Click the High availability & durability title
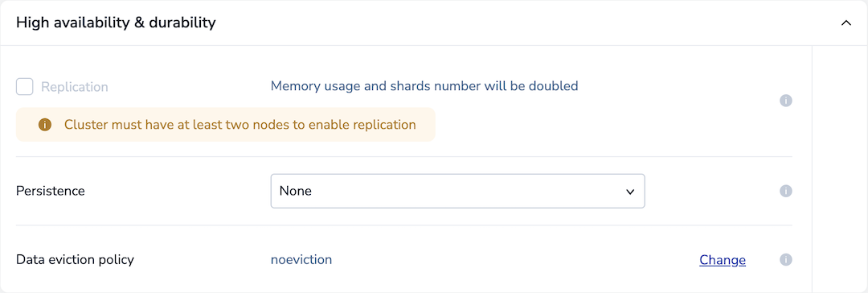Screen dimensions: 868x293 (x=116, y=23)
